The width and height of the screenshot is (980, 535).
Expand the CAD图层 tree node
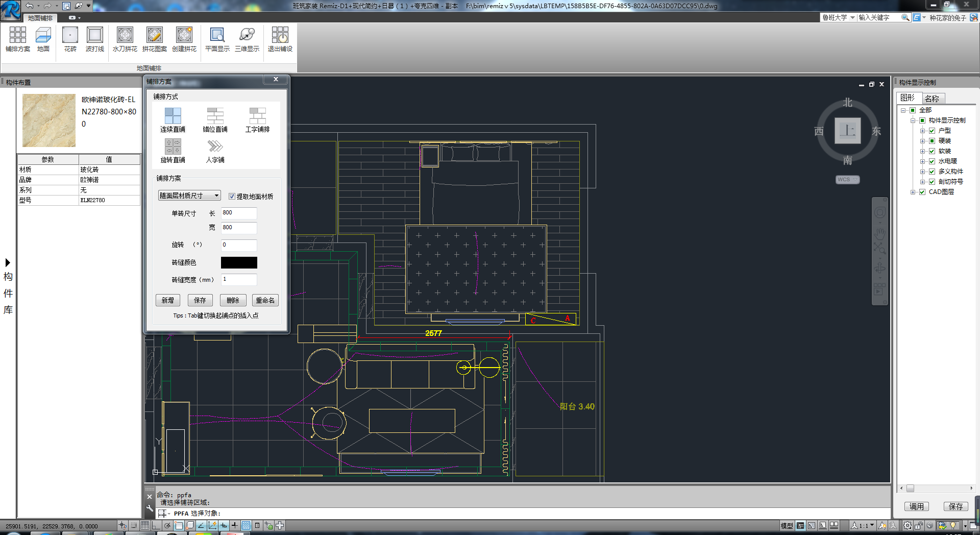(x=913, y=192)
